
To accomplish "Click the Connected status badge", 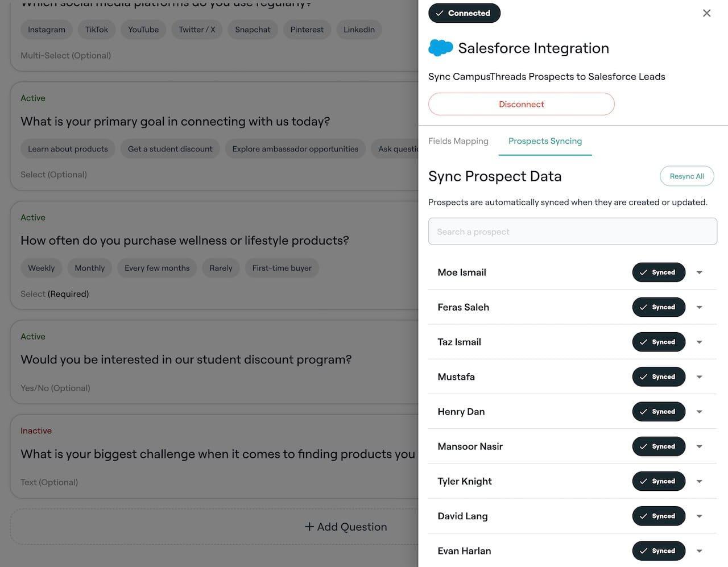I will (x=464, y=13).
